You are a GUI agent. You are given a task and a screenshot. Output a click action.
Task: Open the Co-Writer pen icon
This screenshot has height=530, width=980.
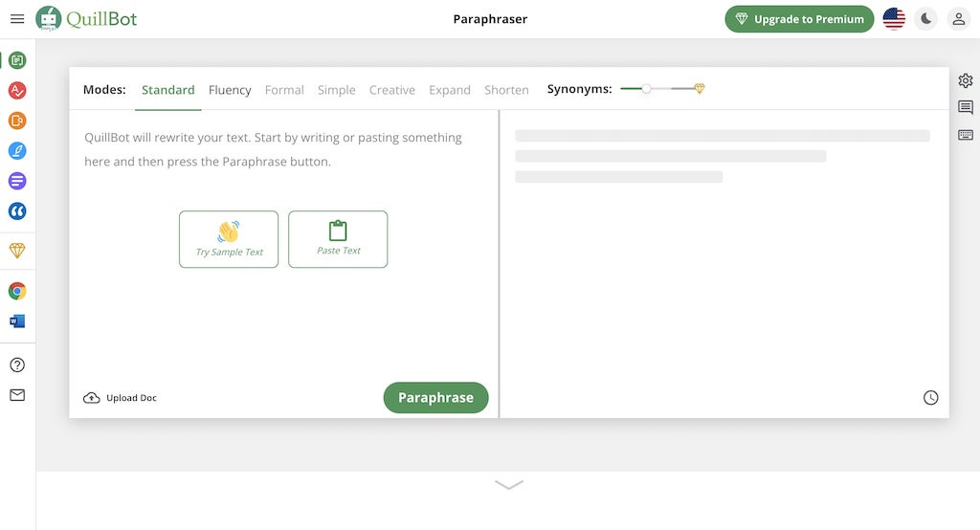17,151
